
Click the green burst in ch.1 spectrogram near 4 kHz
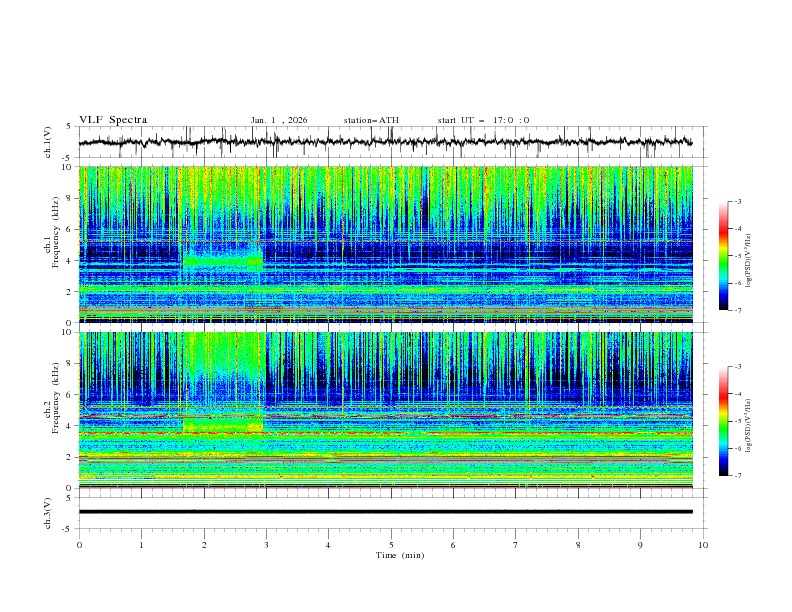pyautogui.click(x=222, y=261)
